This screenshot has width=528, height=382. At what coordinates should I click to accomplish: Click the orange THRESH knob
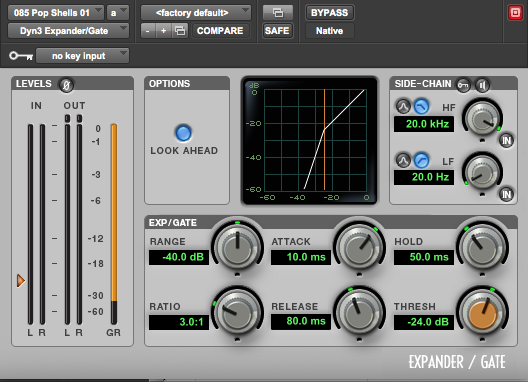[483, 312]
